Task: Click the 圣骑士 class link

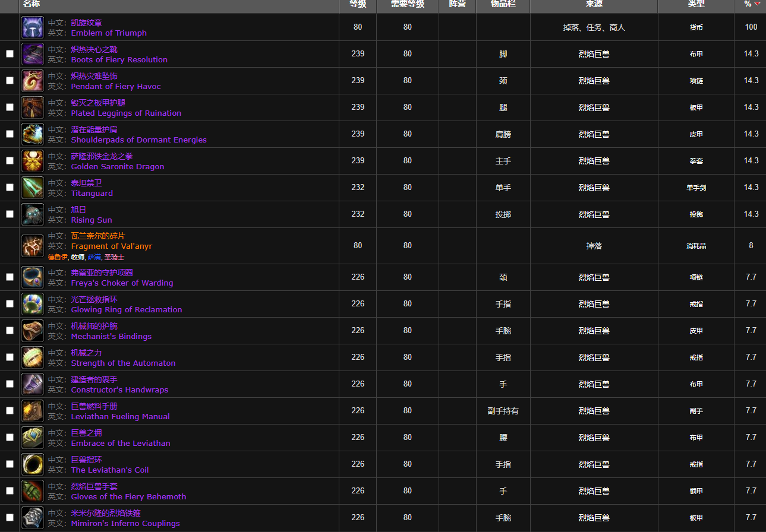Action: click(x=114, y=257)
